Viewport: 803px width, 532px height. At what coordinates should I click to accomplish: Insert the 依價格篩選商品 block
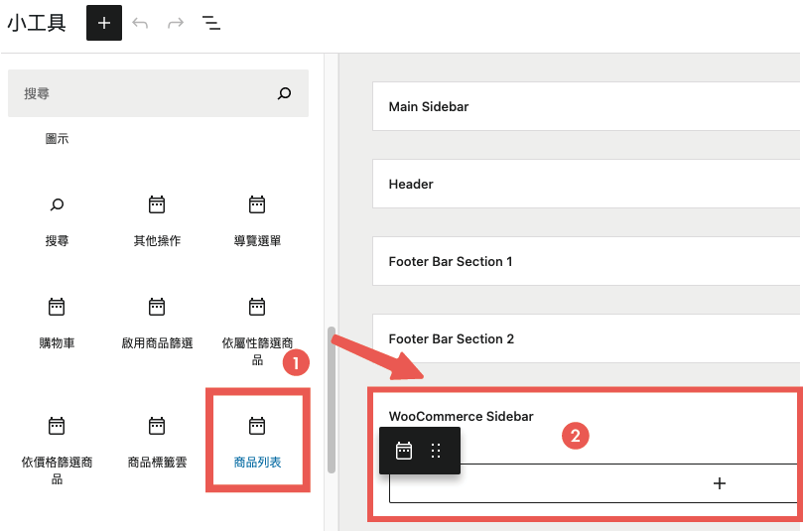(x=57, y=450)
